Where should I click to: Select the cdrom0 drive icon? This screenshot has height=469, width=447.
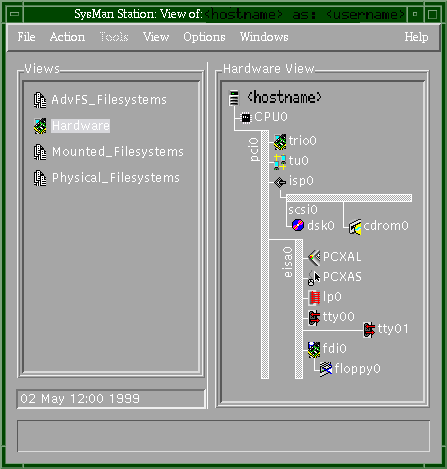tap(355, 227)
